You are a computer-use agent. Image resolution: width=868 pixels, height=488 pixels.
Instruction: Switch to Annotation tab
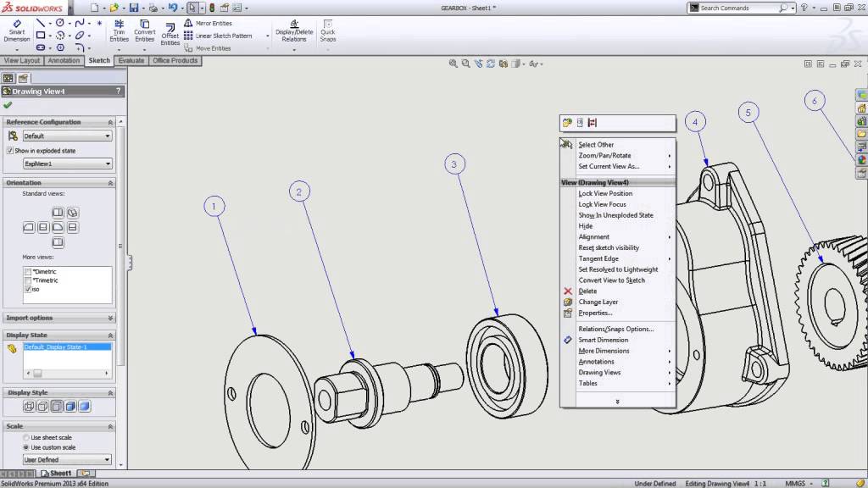tap(64, 60)
